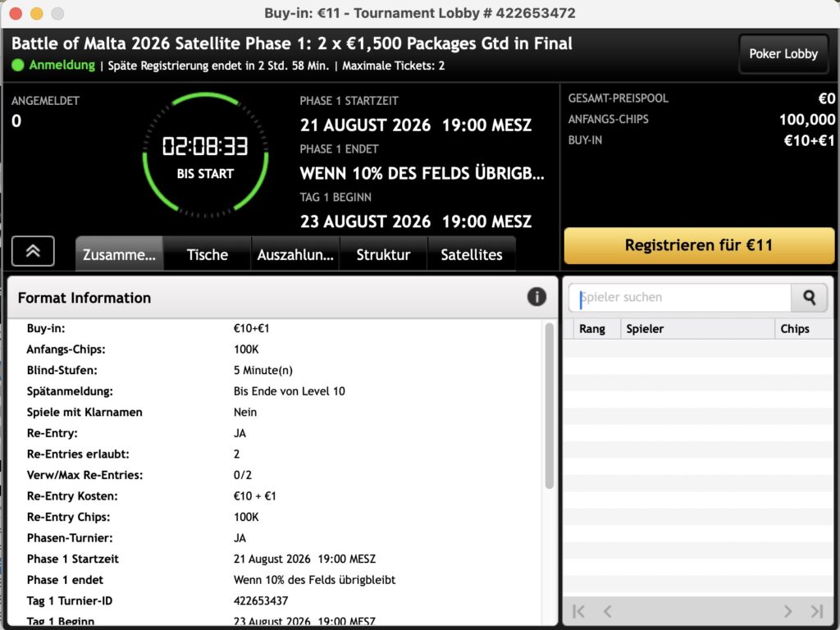
Task: Go to previous page of player list
Action: 608,611
